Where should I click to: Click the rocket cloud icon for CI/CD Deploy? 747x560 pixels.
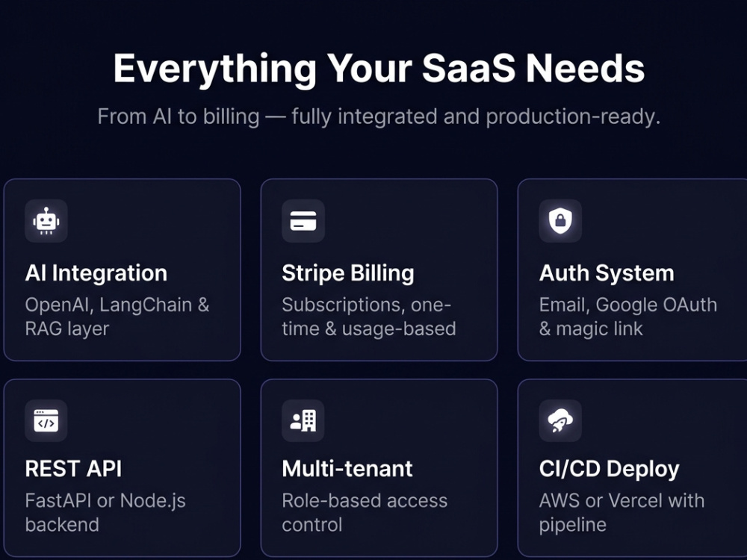(x=560, y=421)
